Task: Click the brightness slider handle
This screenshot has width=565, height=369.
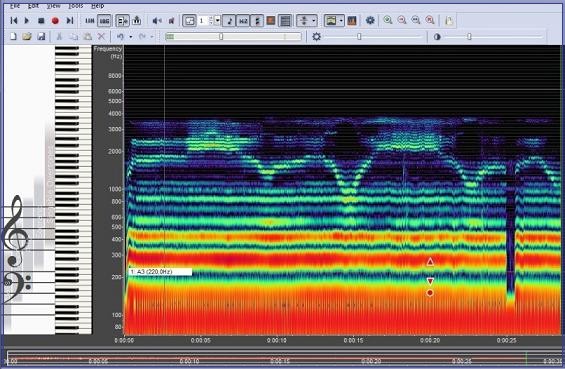Action: point(359,36)
